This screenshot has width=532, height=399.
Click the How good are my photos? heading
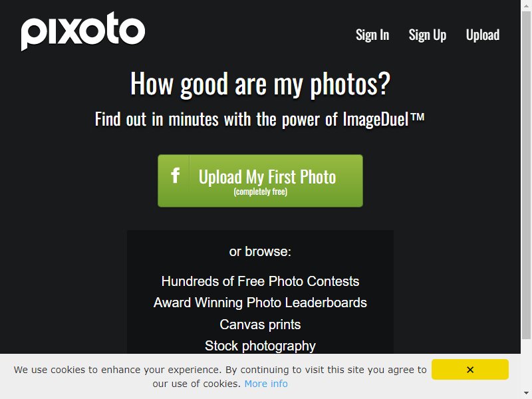point(260,84)
